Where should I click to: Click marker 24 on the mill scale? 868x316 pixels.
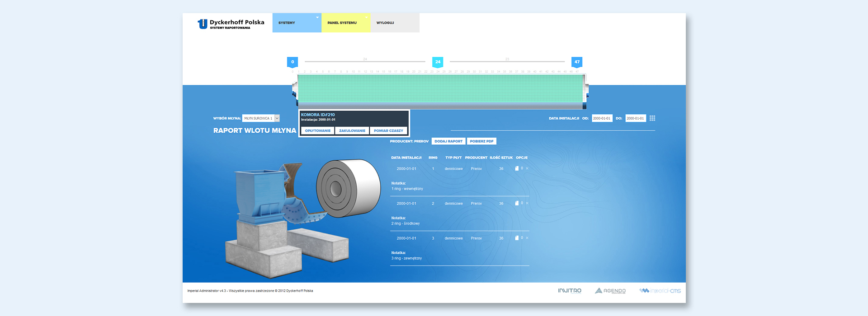coord(438,62)
